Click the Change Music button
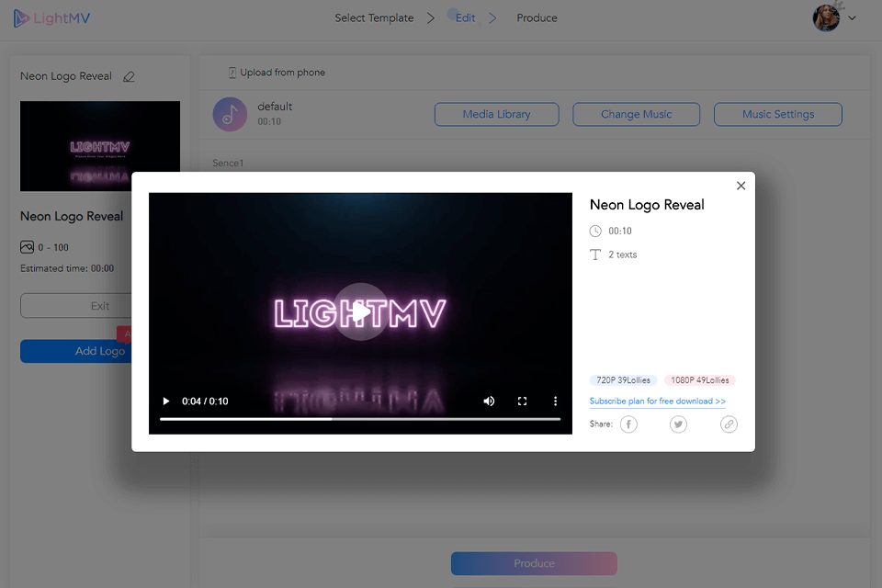 tap(636, 115)
